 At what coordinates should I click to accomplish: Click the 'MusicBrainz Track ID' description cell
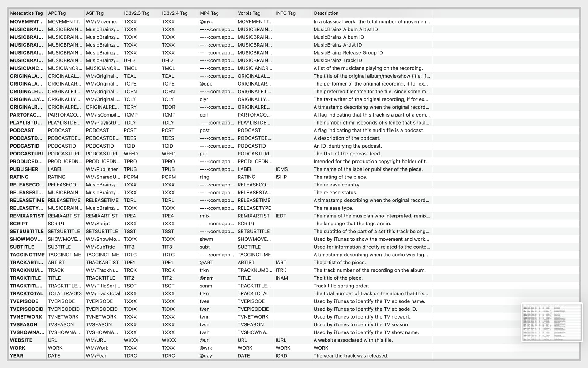(x=338, y=60)
